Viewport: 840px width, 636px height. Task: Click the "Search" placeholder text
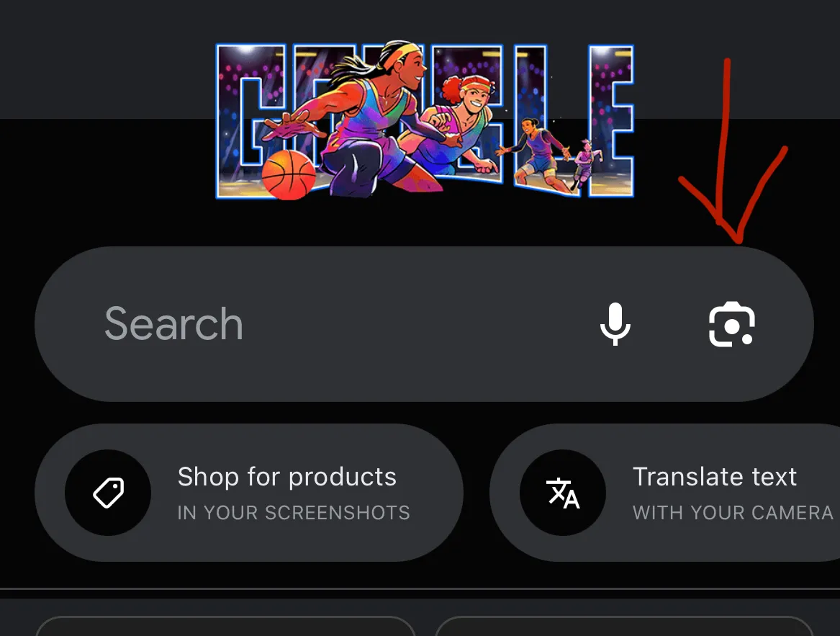coord(173,324)
